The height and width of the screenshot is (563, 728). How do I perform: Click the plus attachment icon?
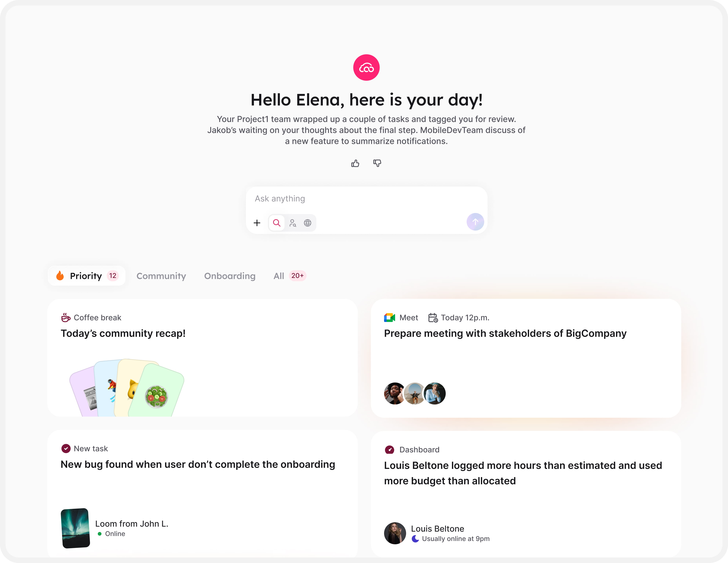[257, 223]
